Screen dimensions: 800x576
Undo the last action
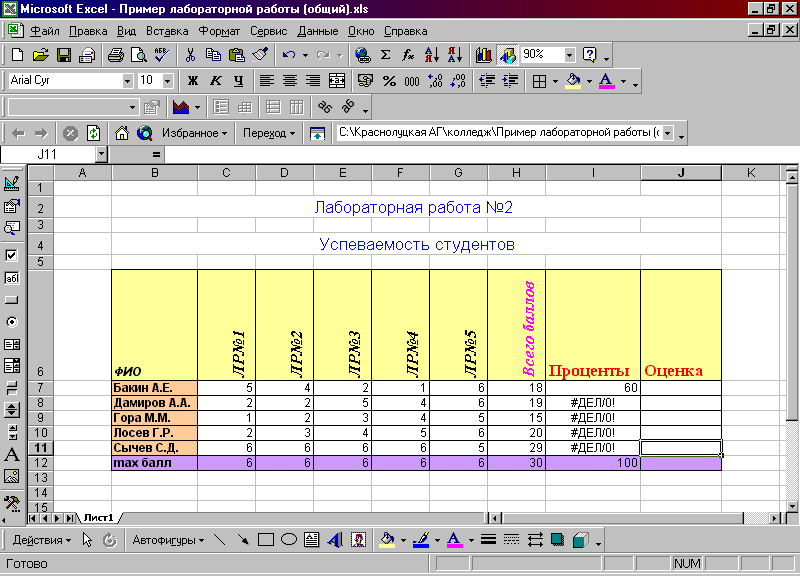289,55
